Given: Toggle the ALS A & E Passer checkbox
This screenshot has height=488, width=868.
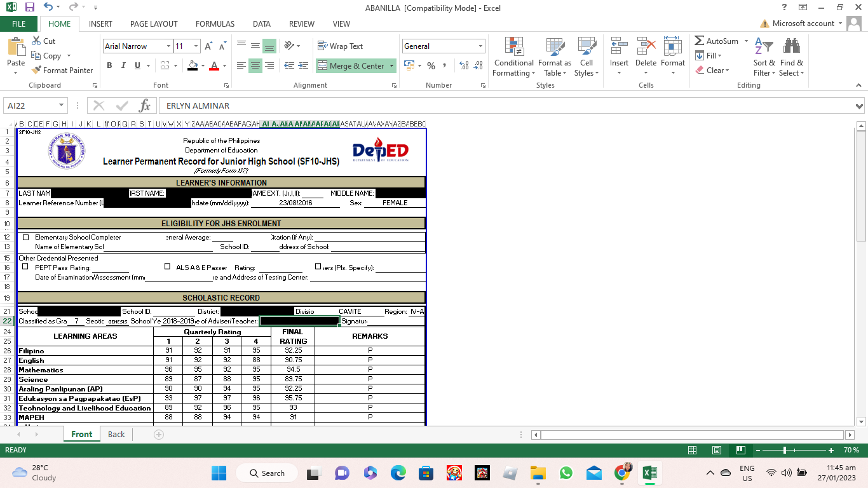Looking at the screenshot, I should [167, 267].
